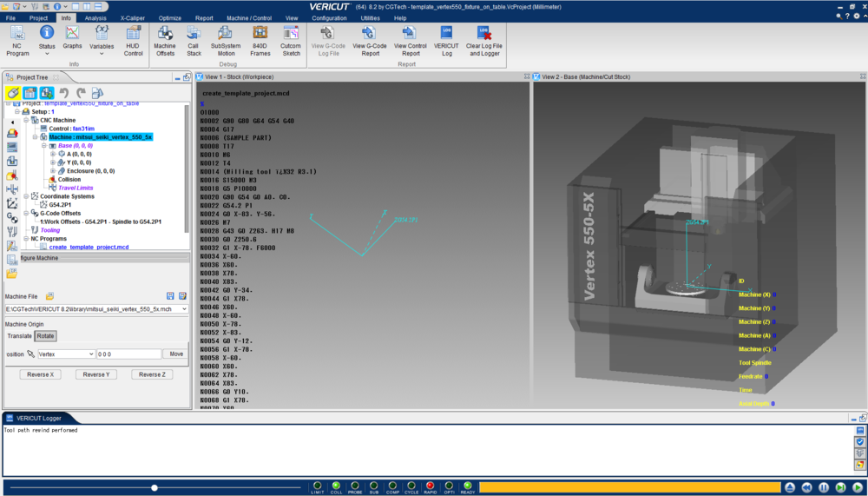Toggle the COLL status light
868x496 pixels.
pyautogui.click(x=336, y=487)
